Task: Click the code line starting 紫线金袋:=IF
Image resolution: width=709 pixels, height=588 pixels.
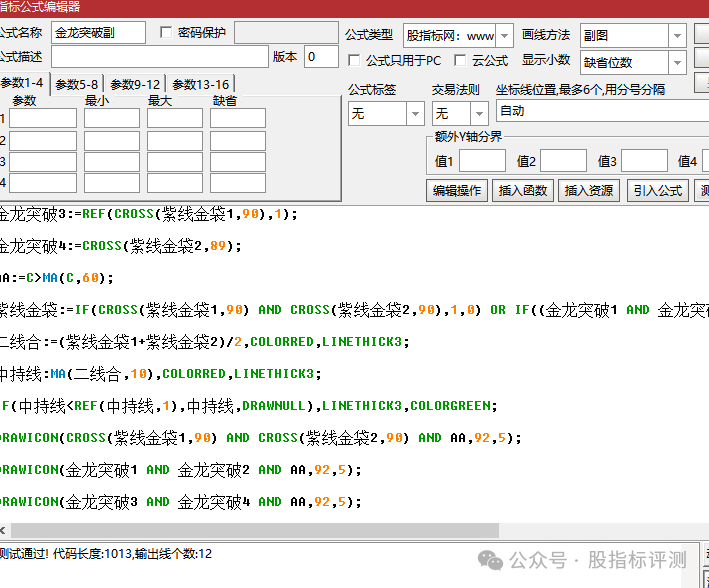Action: [x=354, y=310]
